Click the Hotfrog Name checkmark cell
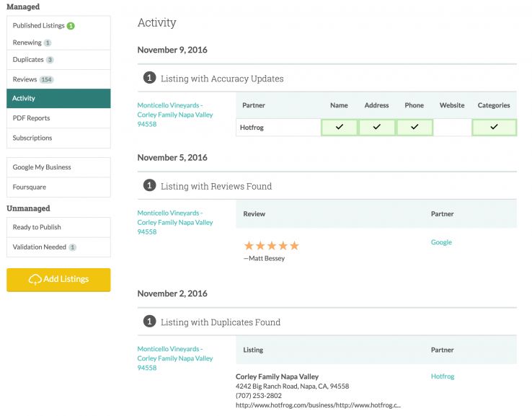The height and width of the screenshot is (416, 532). (339, 127)
